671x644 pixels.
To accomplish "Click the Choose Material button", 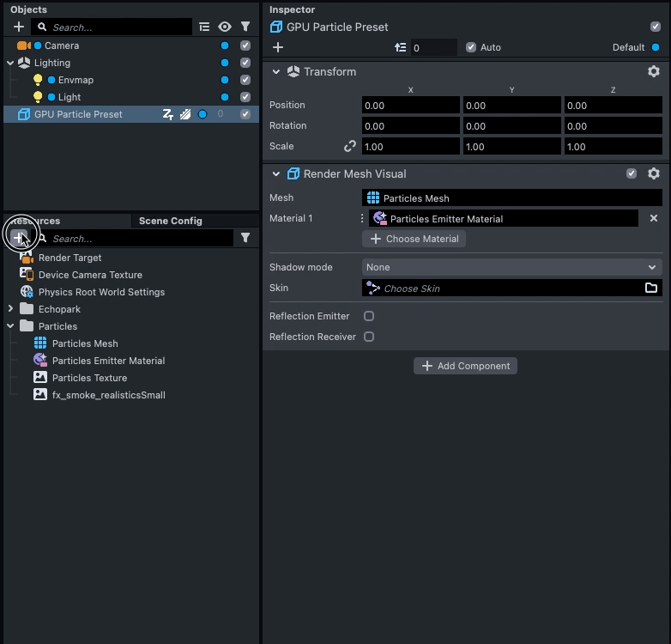I will (x=414, y=239).
